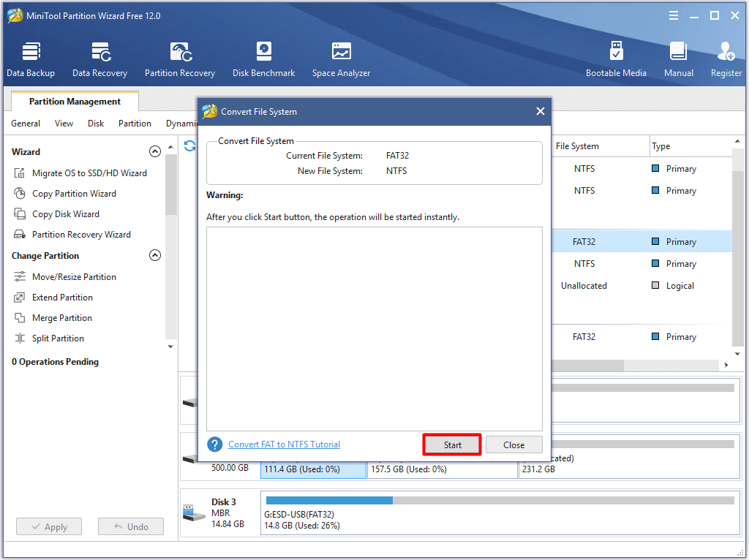Click the Copy Disk Wizard icon
This screenshot has width=749, height=560.
[20, 214]
